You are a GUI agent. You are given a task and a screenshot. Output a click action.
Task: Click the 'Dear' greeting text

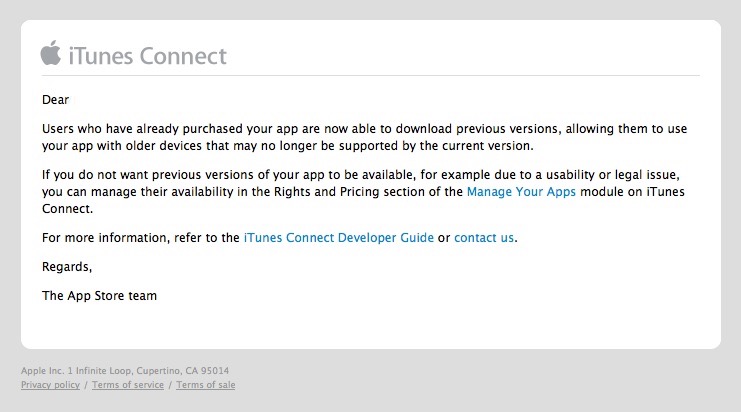56,100
